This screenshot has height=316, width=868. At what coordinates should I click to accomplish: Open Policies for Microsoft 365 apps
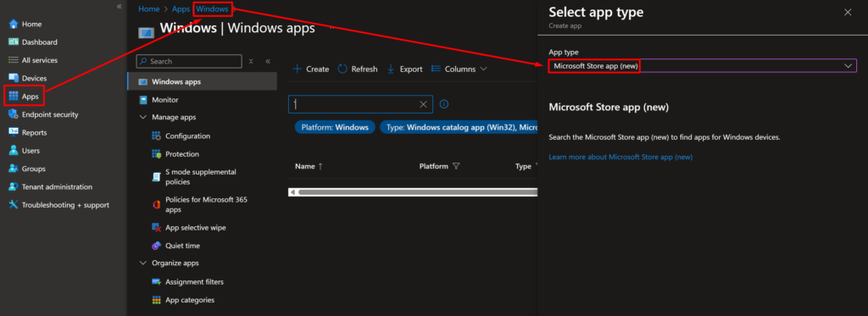[206, 204]
